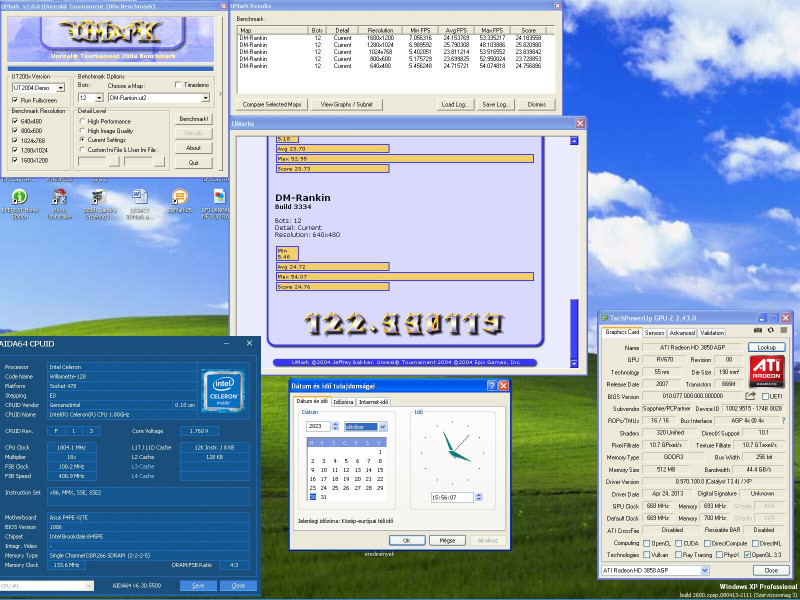Switch to the Advanced tab in GPU-Z
Viewport: 800px width, 600px height.
coord(682,333)
